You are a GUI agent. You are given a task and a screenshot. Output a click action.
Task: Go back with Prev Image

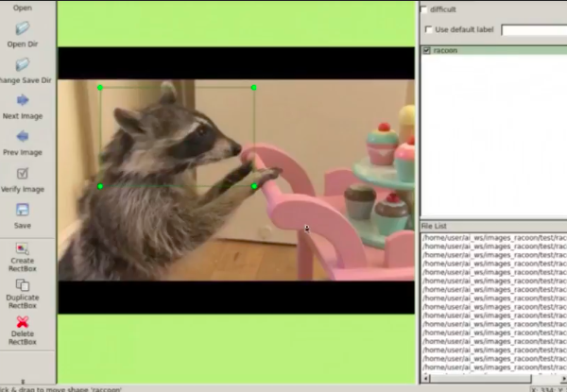pos(23,143)
